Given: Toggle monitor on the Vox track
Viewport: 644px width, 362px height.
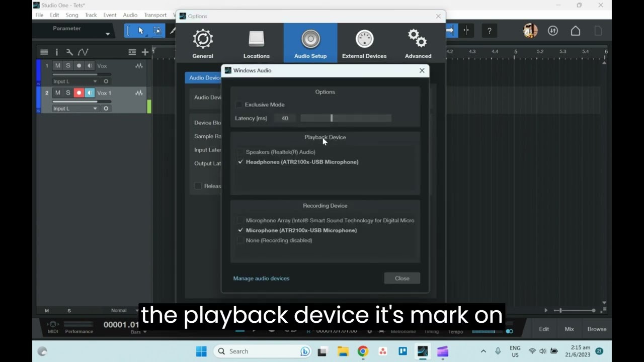Looking at the screenshot, I should (89, 66).
